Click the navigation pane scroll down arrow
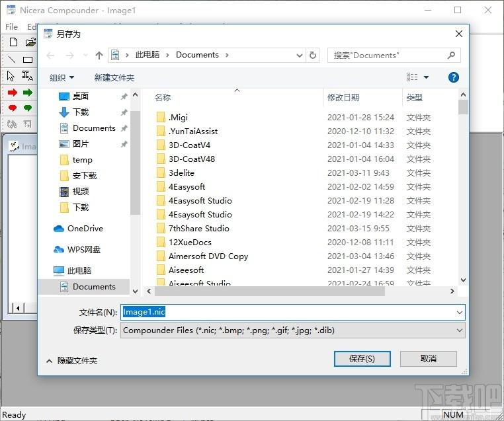Image resolution: width=504 pixels, height=421 pixels. point(136,291)
